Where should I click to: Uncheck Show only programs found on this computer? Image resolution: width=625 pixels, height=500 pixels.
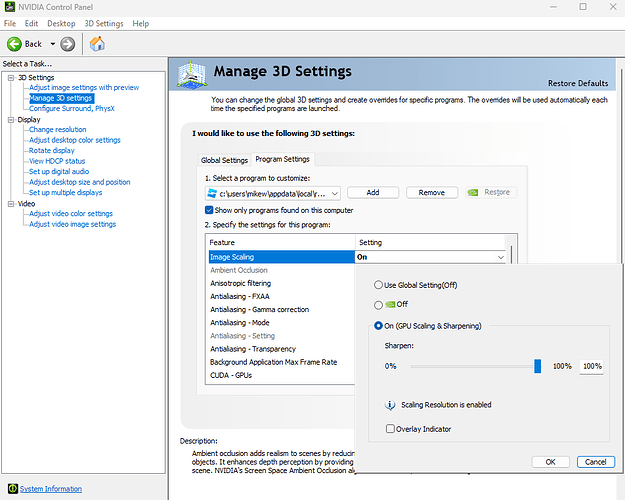point(209,210)
